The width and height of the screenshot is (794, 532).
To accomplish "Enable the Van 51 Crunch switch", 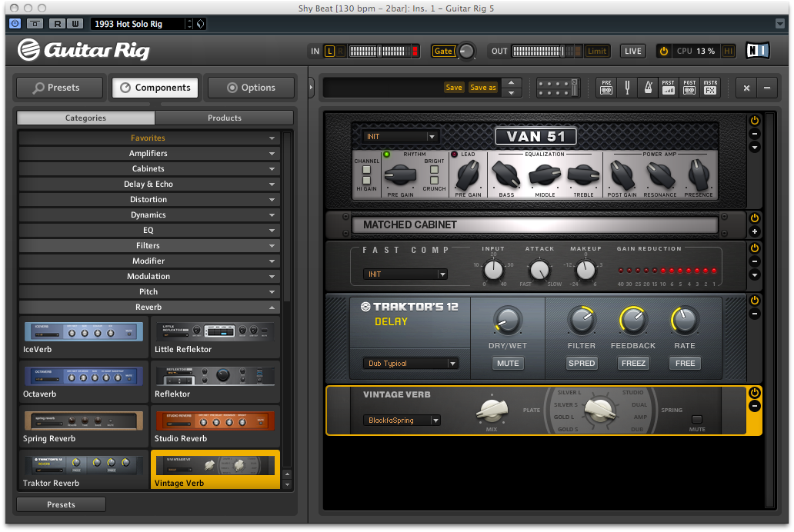I will pyautogui.click(x=434, y=180).
